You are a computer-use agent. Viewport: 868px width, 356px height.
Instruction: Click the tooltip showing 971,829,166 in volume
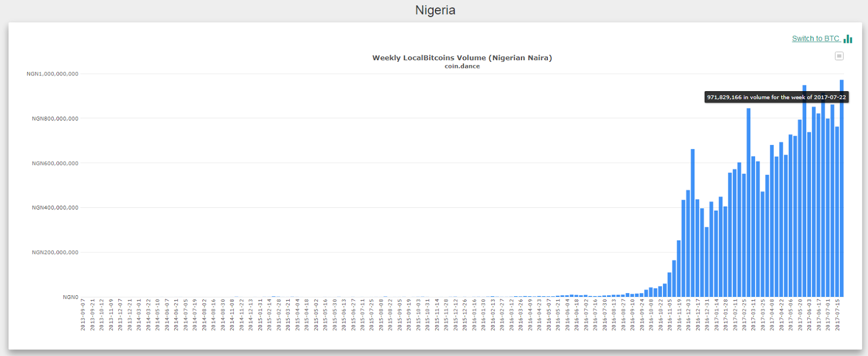pos(776,97)
